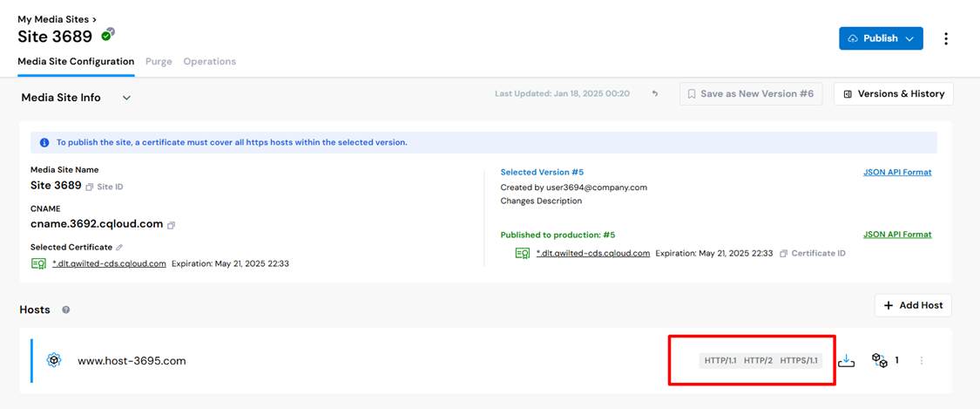Click the Last Updated: Jan 18, 2025 00:20 text
Viewport: 980px width, 409px height.
point(563,94)
